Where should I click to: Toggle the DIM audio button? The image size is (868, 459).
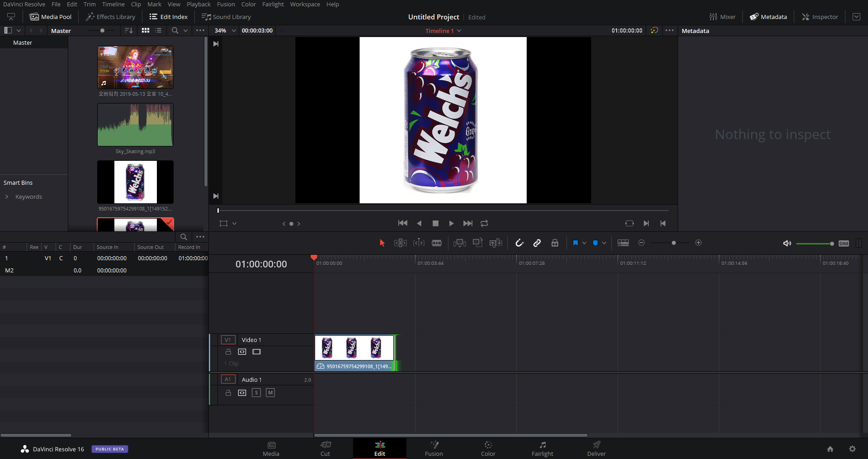click(x=844, y=244)
